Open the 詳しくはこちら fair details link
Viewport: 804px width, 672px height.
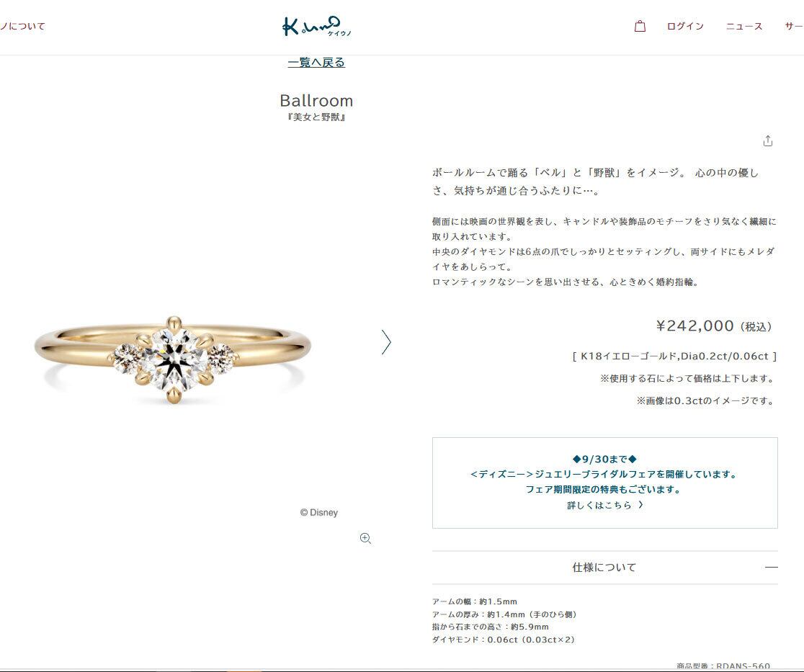[x=599, y=505]
